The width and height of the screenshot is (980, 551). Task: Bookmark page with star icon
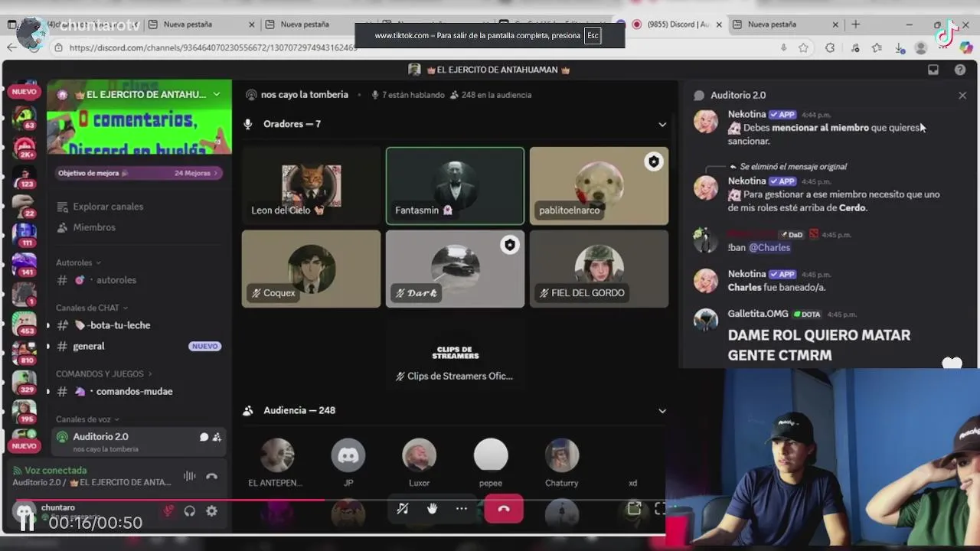pos(803,47)
